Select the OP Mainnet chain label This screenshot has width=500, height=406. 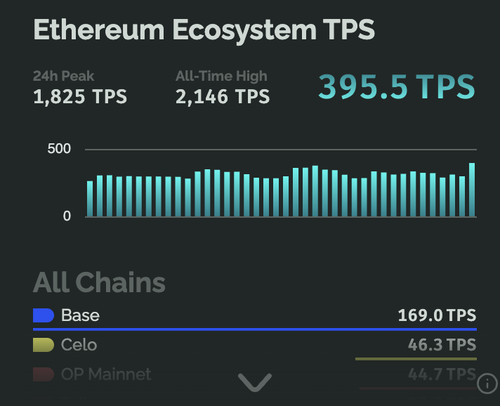click(106, 374)
